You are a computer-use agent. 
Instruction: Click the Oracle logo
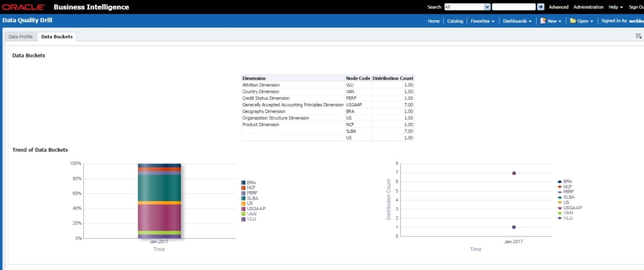click(23, 7)
